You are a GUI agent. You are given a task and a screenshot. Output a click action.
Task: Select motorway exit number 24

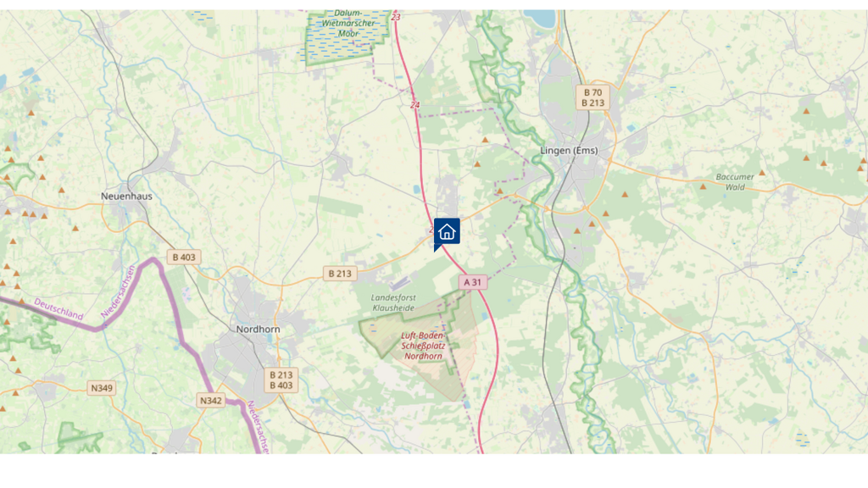click(415, 105)
